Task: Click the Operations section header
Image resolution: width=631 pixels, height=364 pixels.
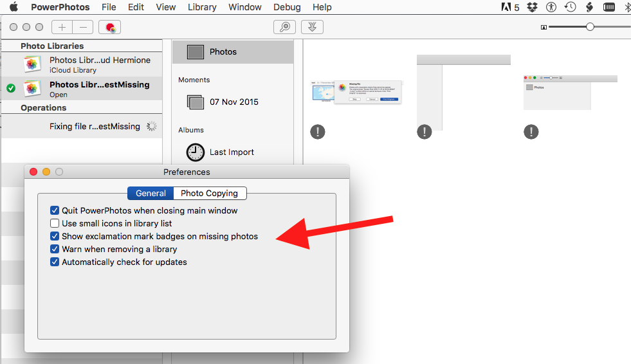Action: 44,108
